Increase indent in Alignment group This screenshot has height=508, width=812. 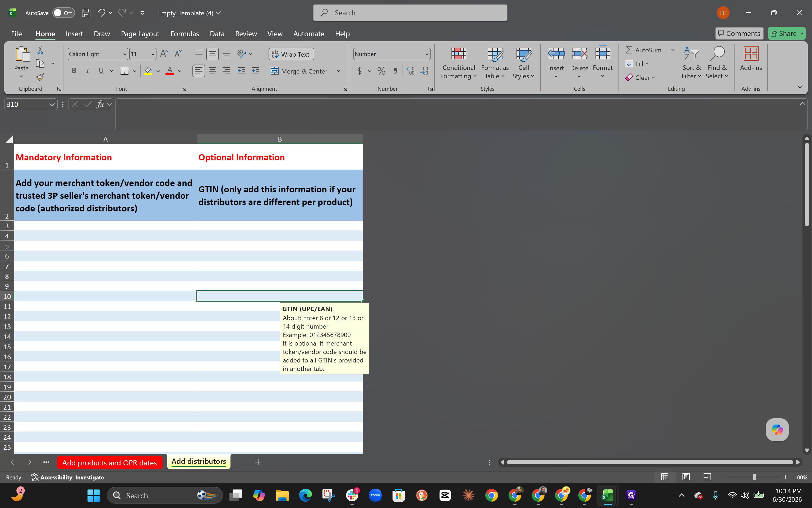coord(255,71)
